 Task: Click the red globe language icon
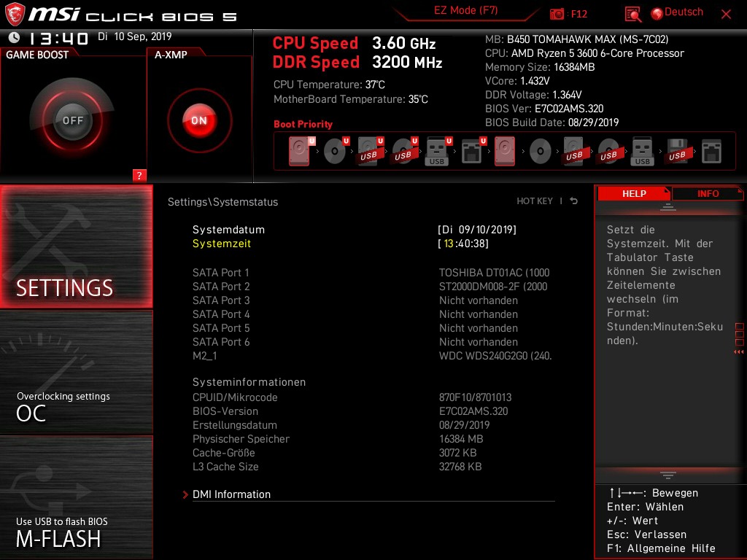coord(657,14)
